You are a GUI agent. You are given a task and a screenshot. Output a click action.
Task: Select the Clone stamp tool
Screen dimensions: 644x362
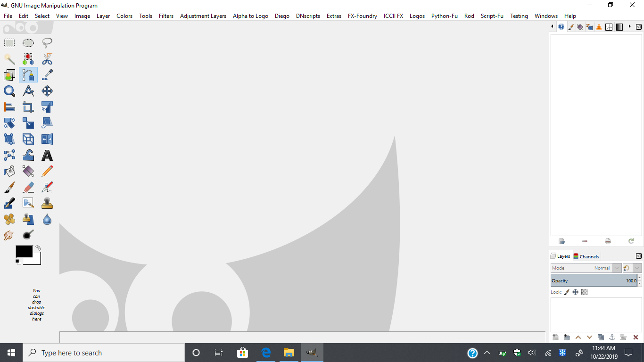coord(47,203)
